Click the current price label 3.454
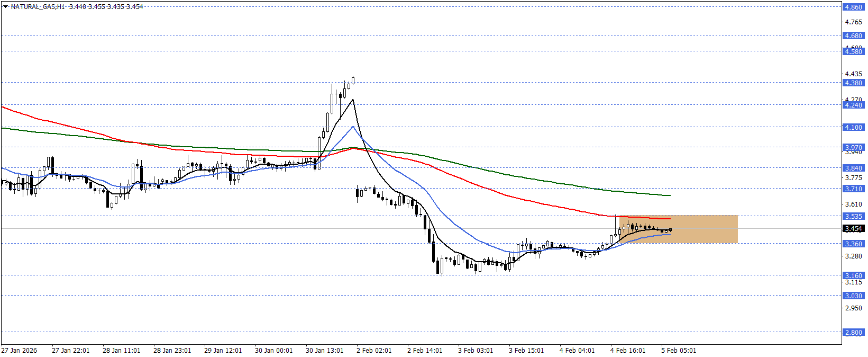 853,229
